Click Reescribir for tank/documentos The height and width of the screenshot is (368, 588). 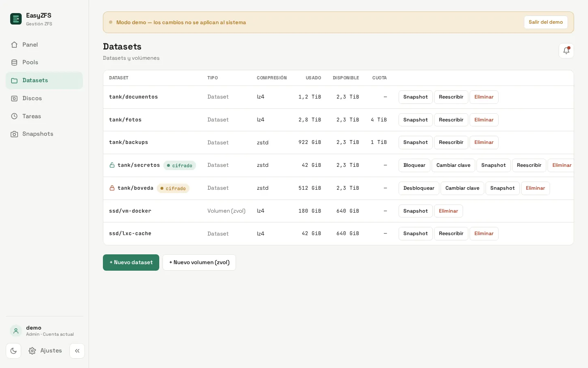point(451,97)
